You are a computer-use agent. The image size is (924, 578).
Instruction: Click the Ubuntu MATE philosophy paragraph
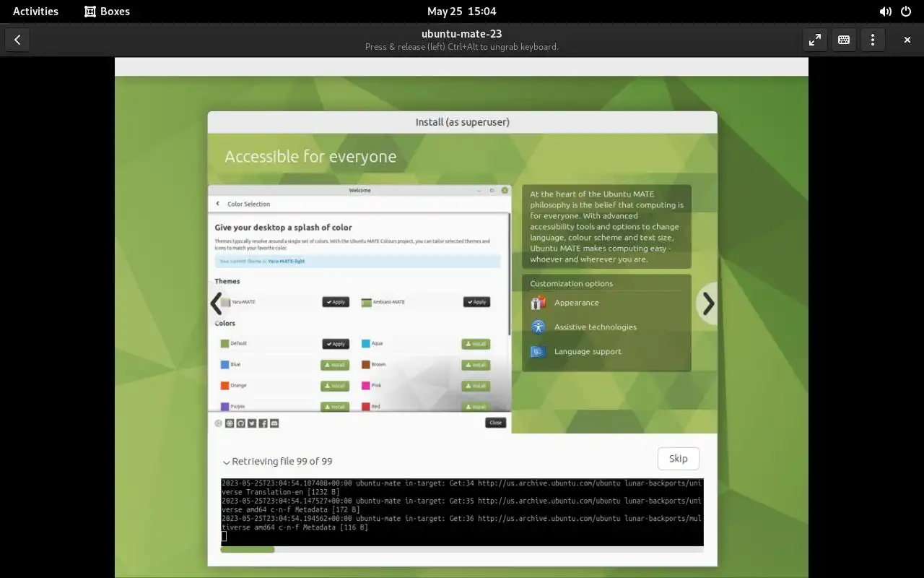click(606, 226)
